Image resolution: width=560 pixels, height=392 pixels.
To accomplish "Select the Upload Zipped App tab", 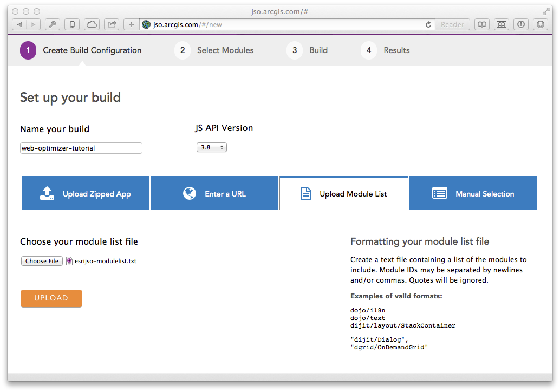I will click(x=86, y=193).
